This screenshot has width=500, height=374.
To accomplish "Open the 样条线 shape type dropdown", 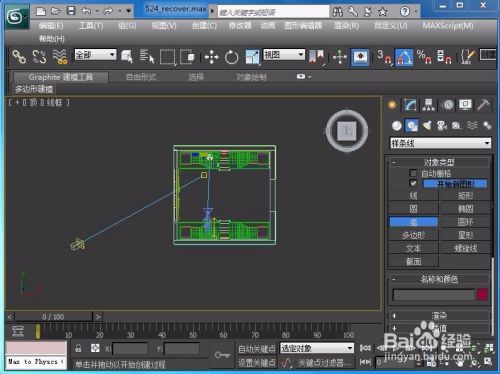I will point(440,143).
